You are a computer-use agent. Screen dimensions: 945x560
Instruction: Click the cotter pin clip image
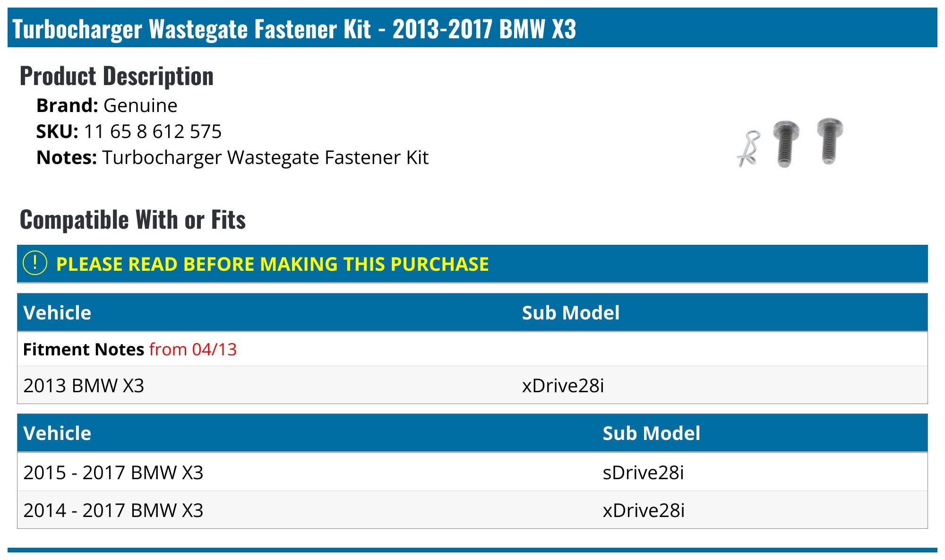point(749,148)
